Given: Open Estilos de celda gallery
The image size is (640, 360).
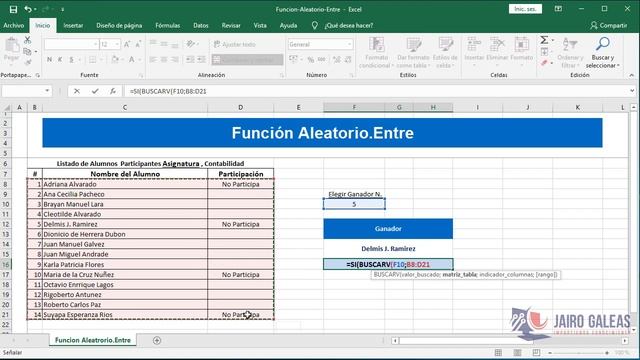Looking at the screenshot, I should pyautogui.click(x=445, y=52).
